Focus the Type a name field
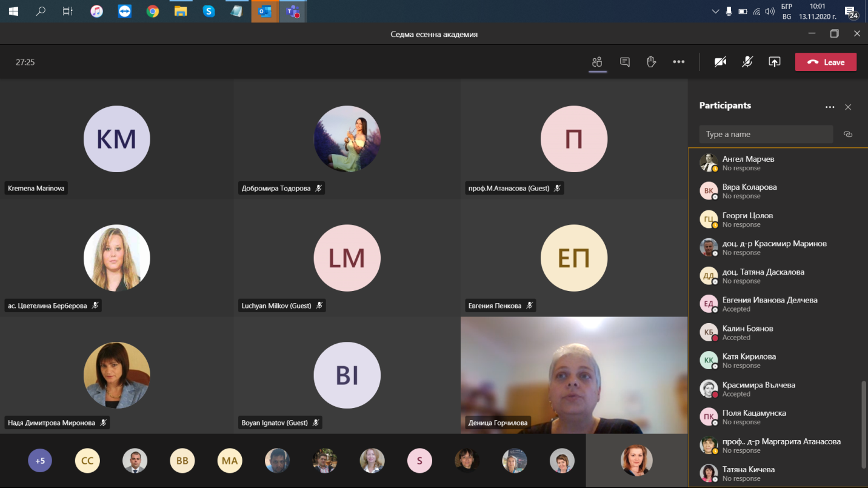Screen dimensions: 868x488 (766, 134)
